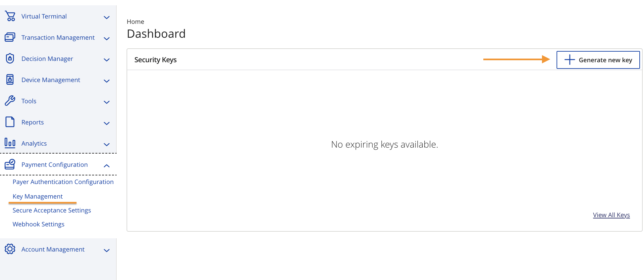
Task: Collapse the Payment Configuration chevron
Action: [107, 165]
